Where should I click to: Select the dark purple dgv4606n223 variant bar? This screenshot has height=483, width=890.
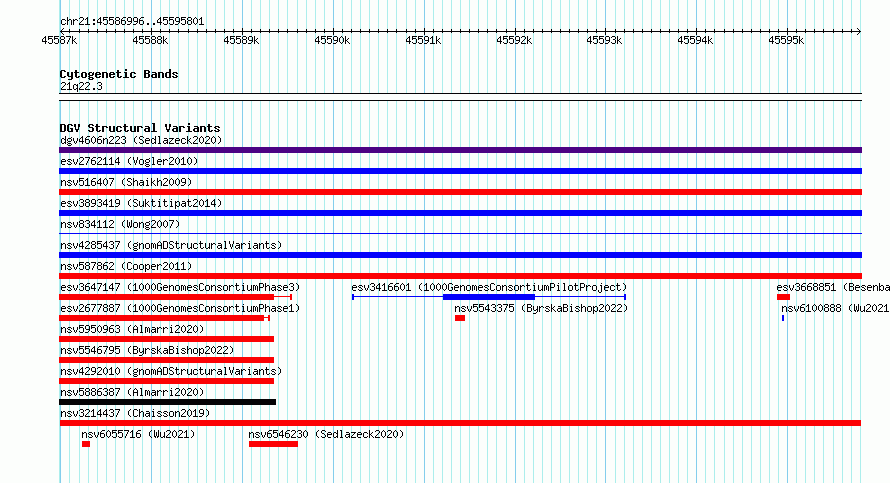pos(460,150)
